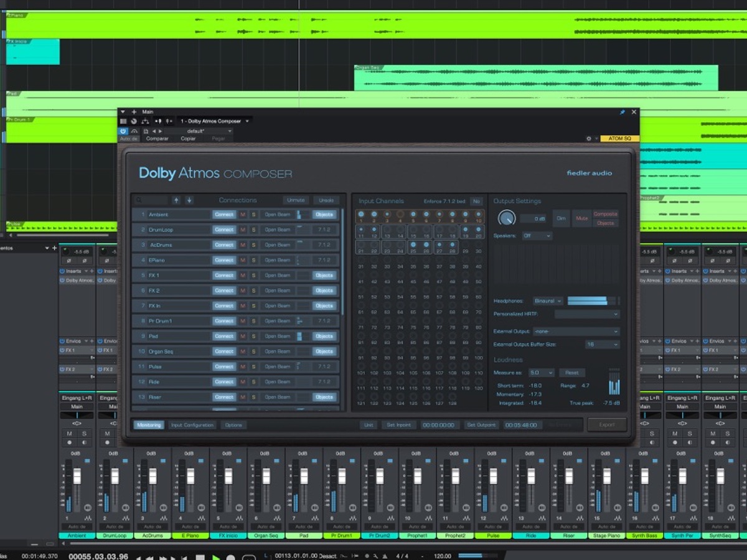Click Open Beam for Organ Seq
Viewport: 747px width, 560px height.
point(278,352)
